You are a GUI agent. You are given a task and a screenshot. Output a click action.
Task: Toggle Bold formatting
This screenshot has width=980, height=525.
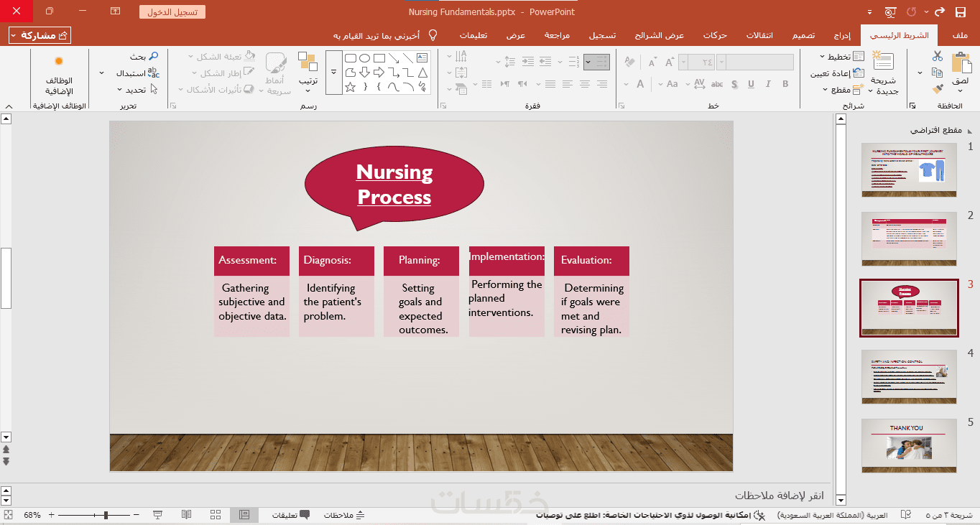785,84
